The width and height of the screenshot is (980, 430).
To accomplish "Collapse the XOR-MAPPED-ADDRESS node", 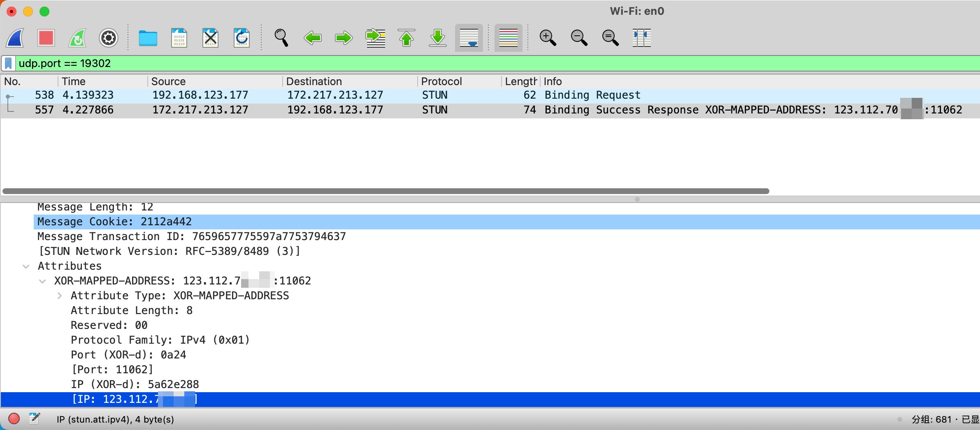I will click(x=42, y=281).
